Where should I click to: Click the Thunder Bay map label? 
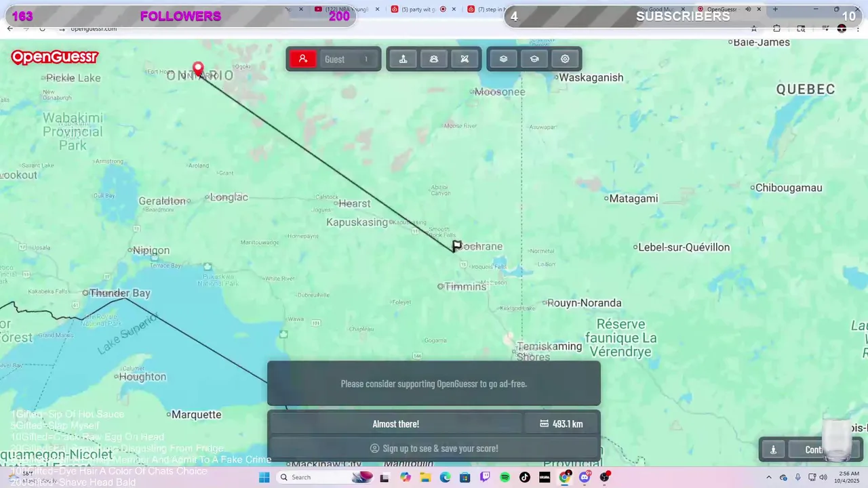point(120,293)
